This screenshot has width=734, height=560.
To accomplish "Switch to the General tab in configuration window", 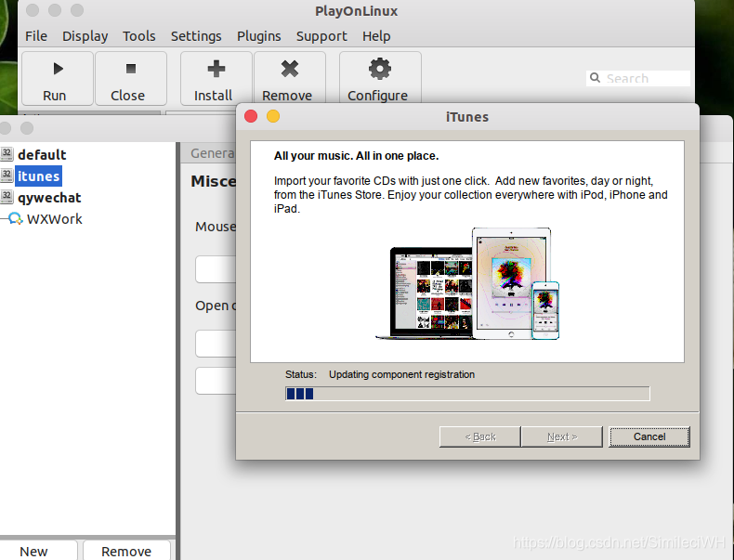I will point(212,153).
